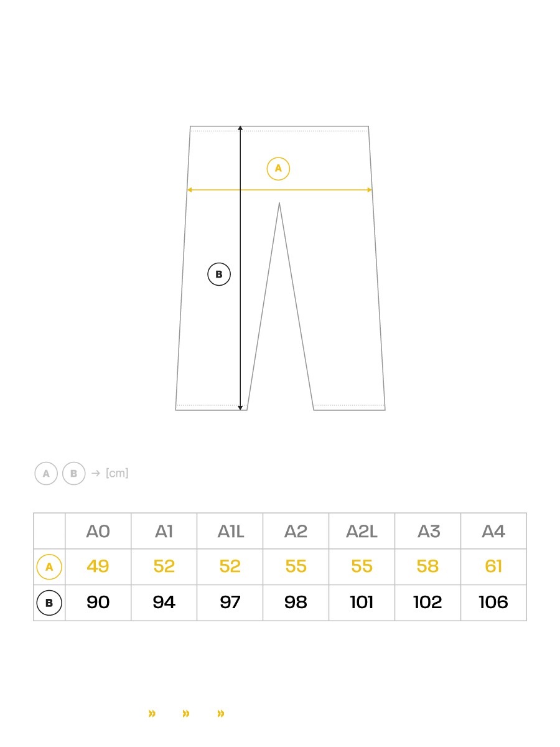560x747 pixels.
Task: Select the A2L size column header
Action: [362, 532]
